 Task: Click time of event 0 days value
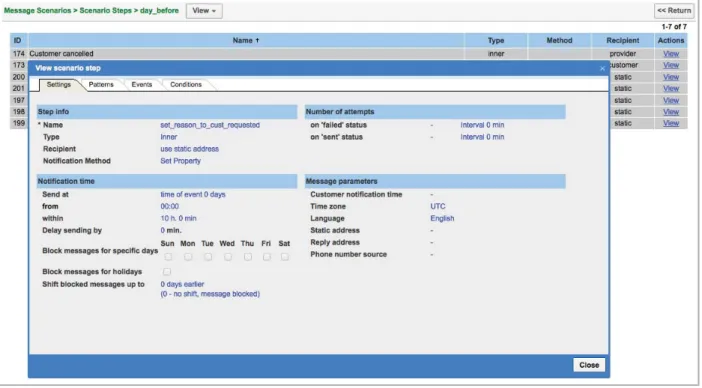(x=193, y=195)
